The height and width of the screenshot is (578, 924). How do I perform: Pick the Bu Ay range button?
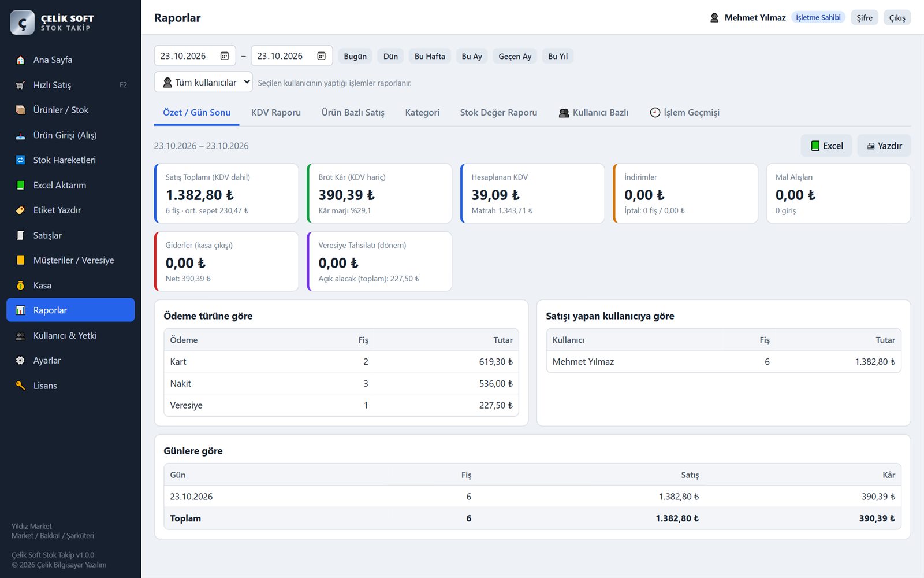pos(472,56)
